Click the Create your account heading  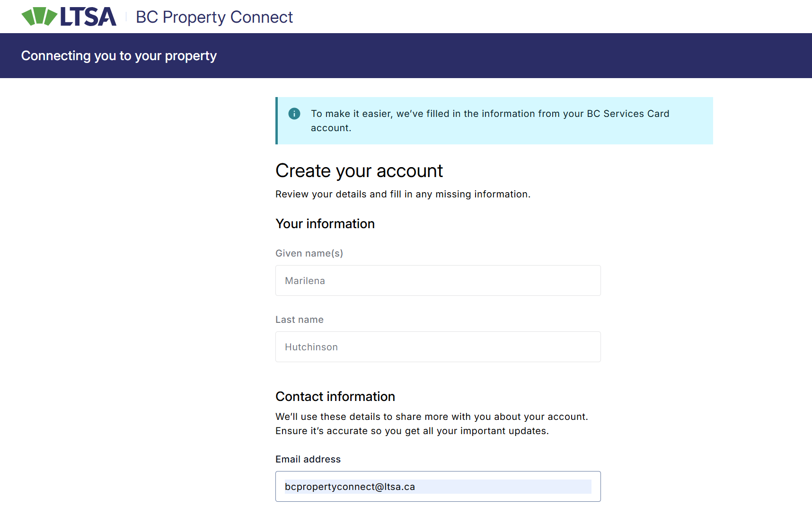pyautogui.click(x=359, y=171)
